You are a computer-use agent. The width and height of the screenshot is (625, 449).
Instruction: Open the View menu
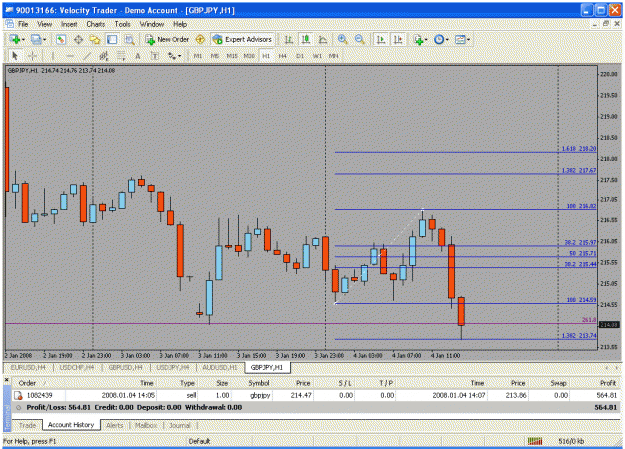pyautogui.click(x=45, y=24)
